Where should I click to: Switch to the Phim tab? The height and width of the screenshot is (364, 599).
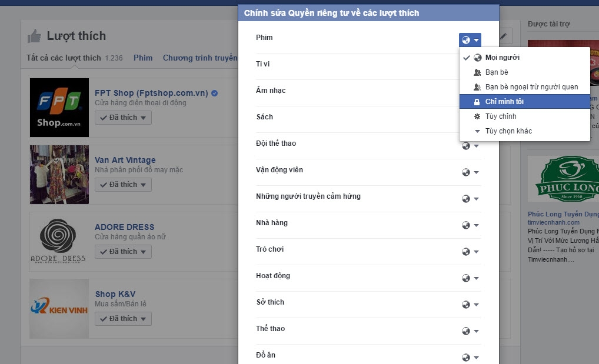143,58
